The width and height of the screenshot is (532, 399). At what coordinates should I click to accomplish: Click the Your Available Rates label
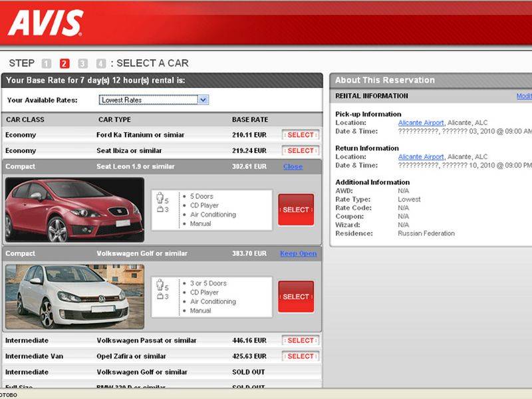tap(42, 100)
